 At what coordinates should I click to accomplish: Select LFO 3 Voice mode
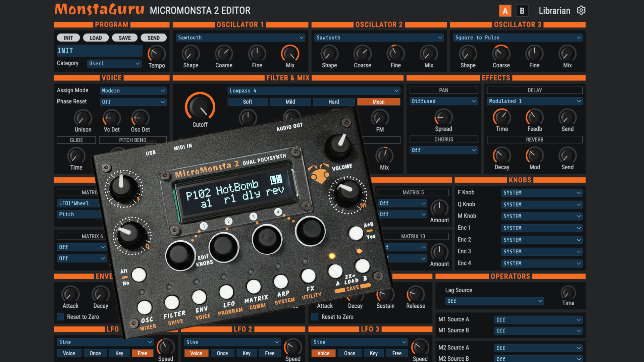[x=323, y=353]
